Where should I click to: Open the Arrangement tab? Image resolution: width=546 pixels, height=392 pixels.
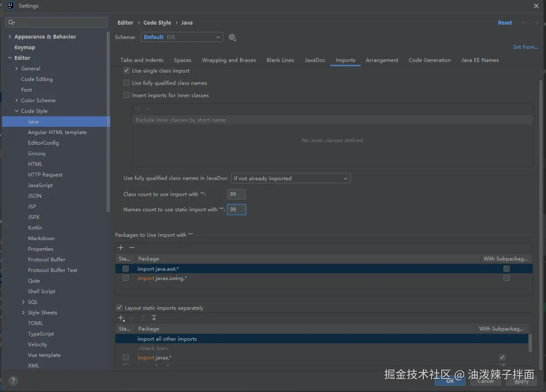382,60
